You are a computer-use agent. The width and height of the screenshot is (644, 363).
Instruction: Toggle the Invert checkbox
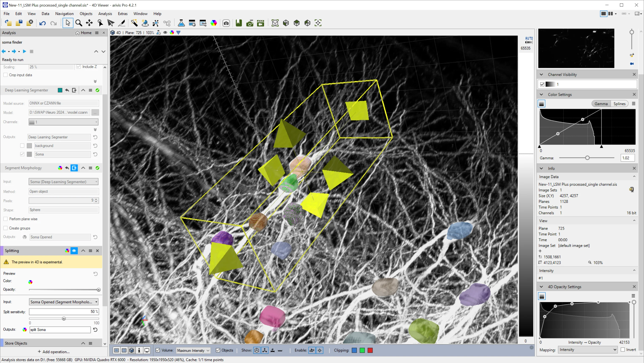[623, 350]
